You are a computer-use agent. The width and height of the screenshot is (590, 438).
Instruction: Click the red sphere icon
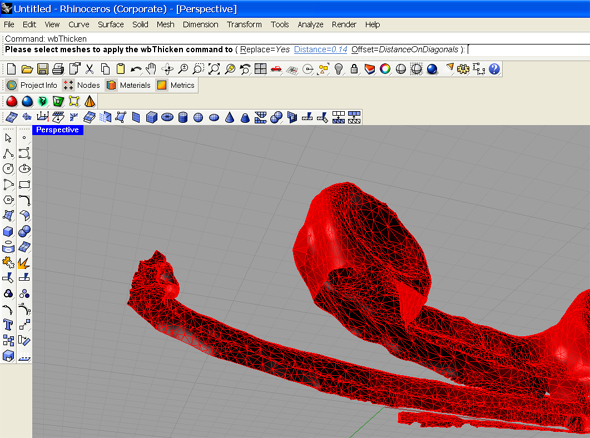coord(12,101)
